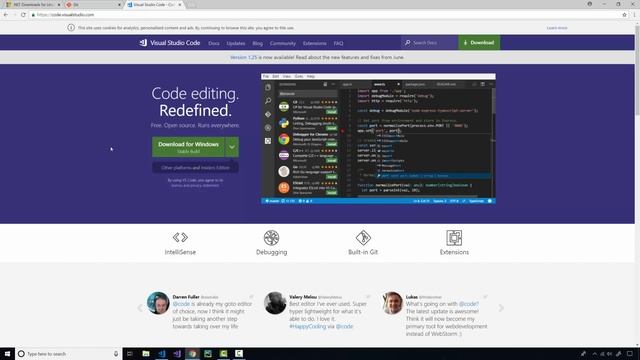
Task: Open the FAQ nav item
Action: click(x=338, y=43)
